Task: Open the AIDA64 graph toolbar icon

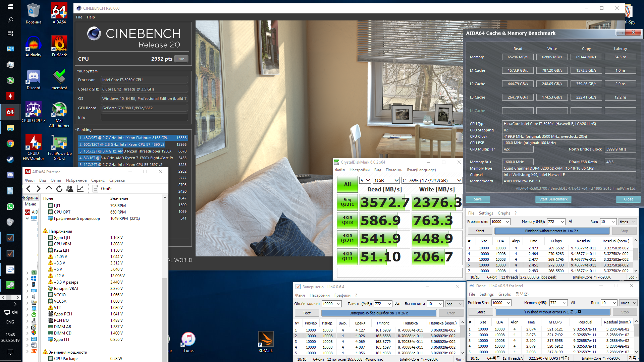Action: pos(80,189)
